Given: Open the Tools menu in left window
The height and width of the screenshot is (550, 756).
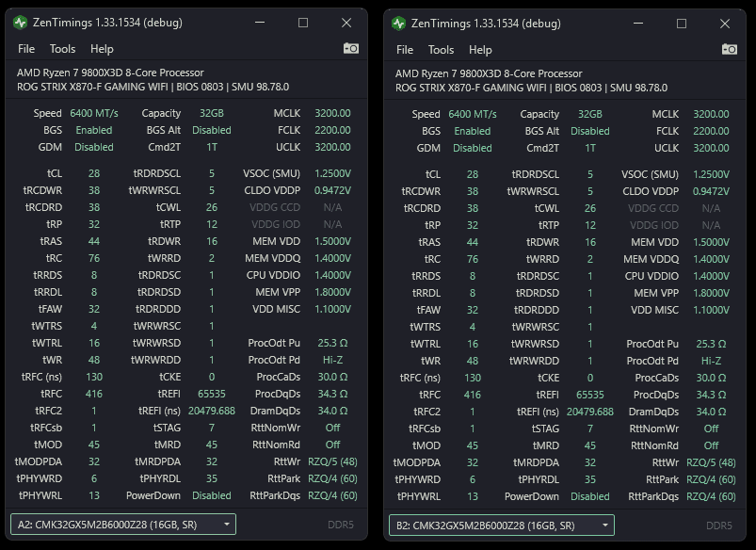Looking at the screenshot, I should [63, 49].
